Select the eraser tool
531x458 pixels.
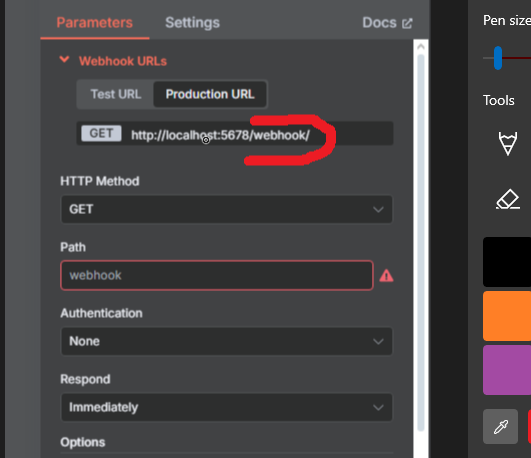coord(508,199)
